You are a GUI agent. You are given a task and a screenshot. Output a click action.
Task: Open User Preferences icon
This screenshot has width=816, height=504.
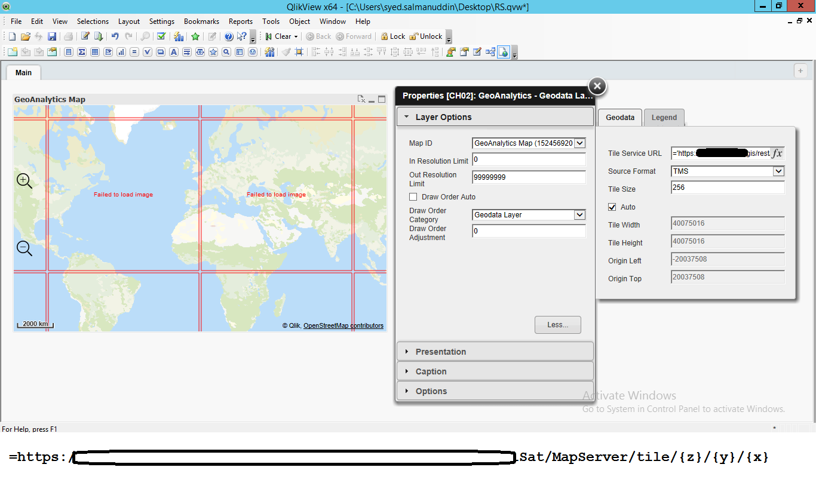pyautogui.click(x=450, y=52)
